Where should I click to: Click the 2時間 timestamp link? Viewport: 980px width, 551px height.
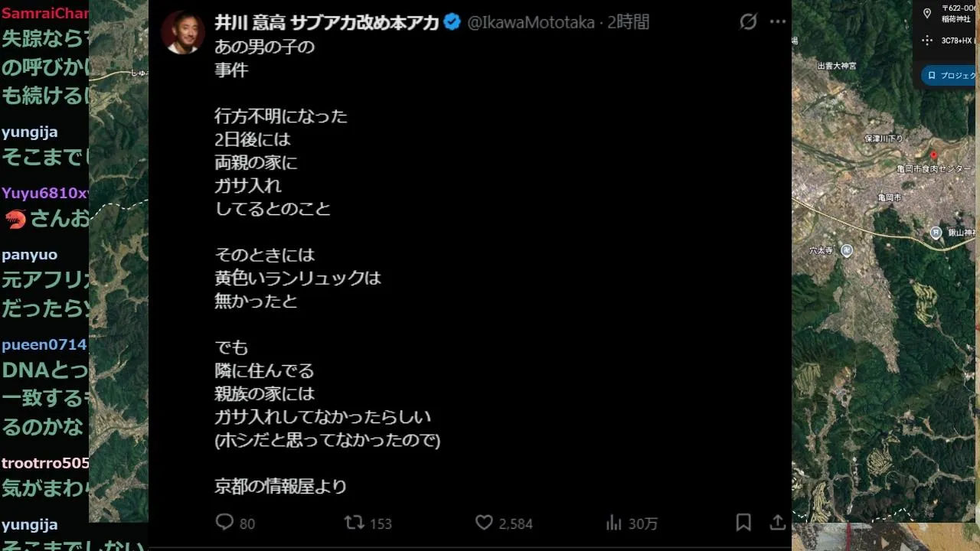click(629, 22)
